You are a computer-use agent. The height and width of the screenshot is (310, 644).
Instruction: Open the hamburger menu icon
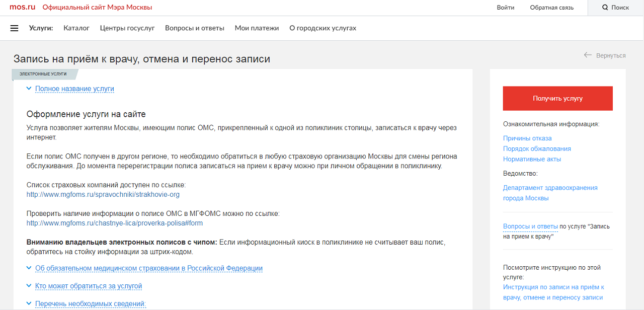pos(14,28)
